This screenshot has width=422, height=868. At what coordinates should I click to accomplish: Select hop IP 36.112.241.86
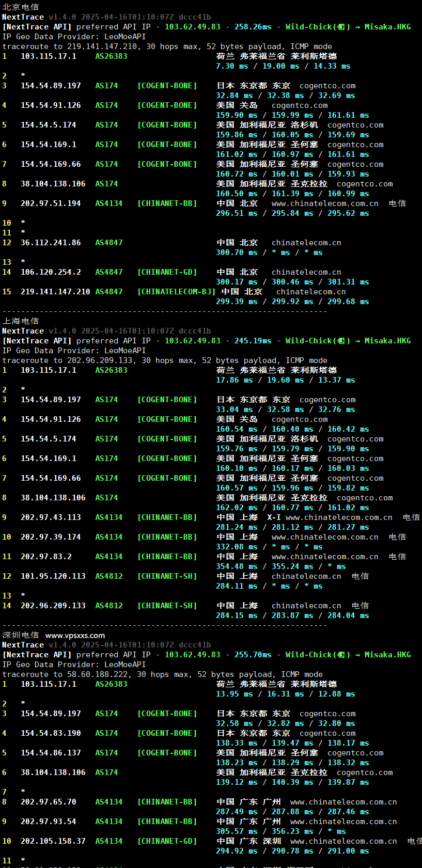(x=51, y=243)
